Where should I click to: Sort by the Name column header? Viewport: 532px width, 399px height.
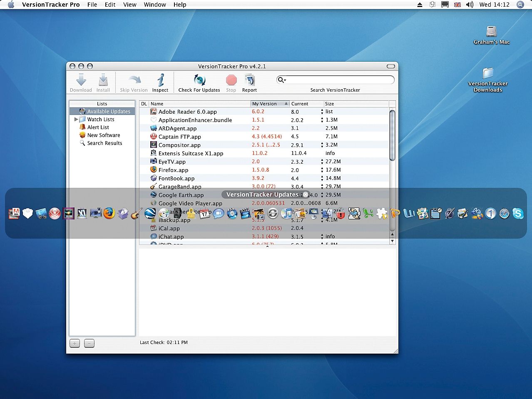coord(199,104)
